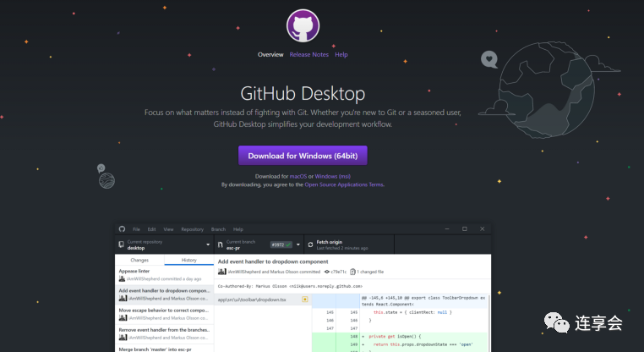Select Remove event handler from branches commit

coord(164,333)
